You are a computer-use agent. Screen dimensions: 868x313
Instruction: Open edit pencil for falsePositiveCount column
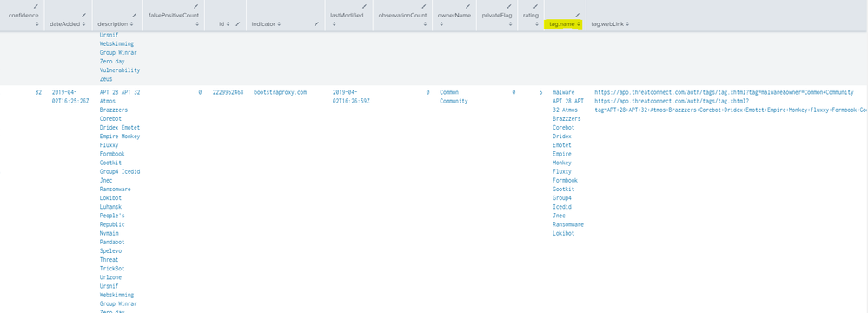(x=196, y=6)
